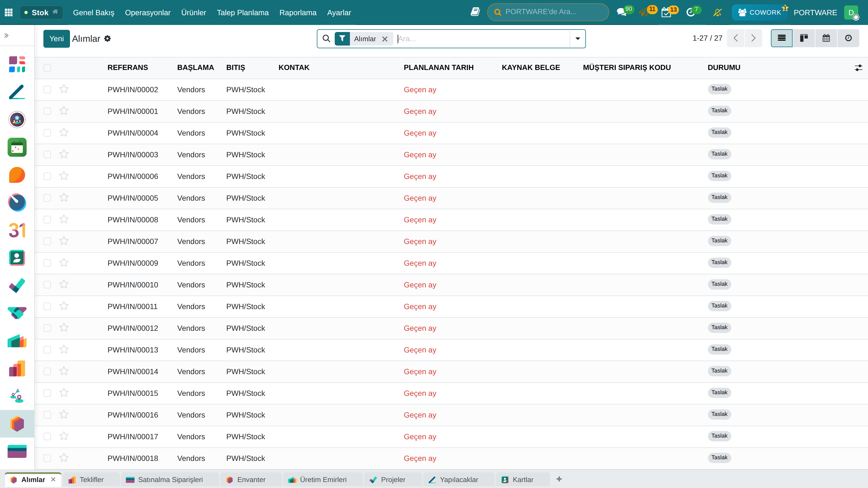Close the Alımlar bottom tab
The width and height of the screenshot is (868, 488).
tap(53, 479)
